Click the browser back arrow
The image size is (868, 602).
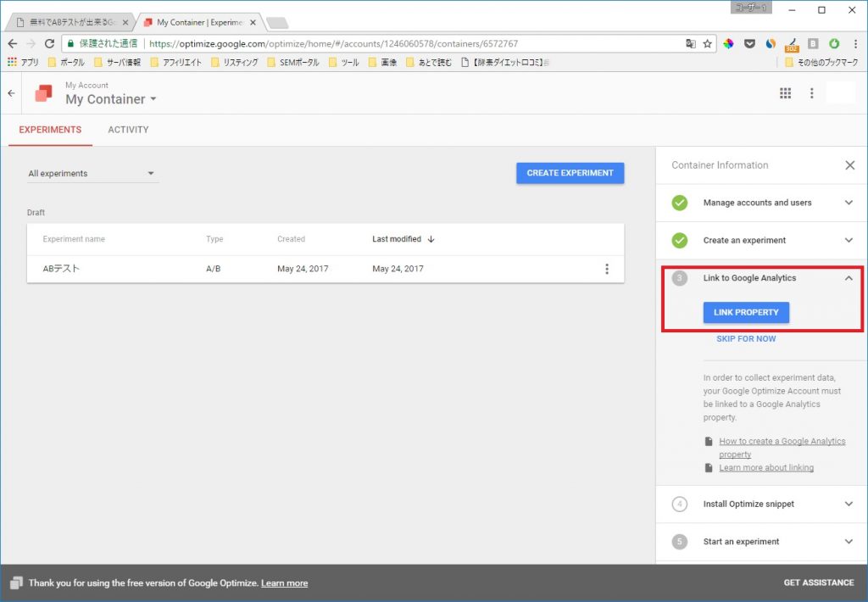[12, 43]
